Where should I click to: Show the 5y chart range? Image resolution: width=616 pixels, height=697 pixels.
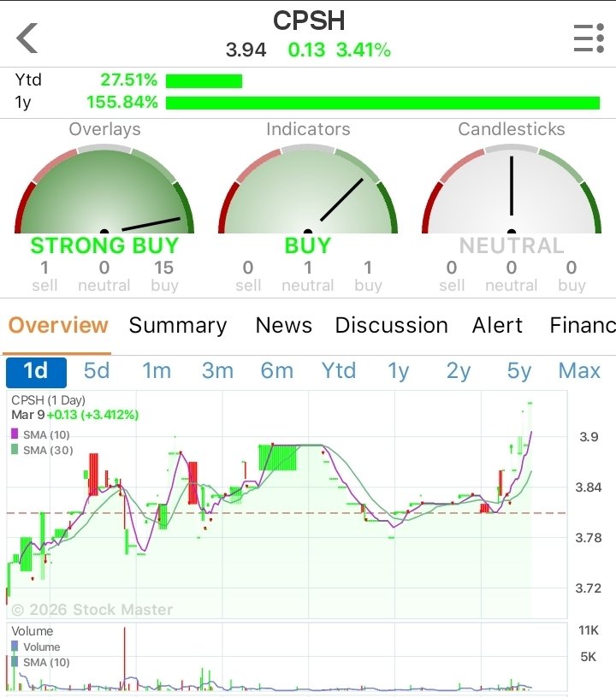tap(519, 372)
